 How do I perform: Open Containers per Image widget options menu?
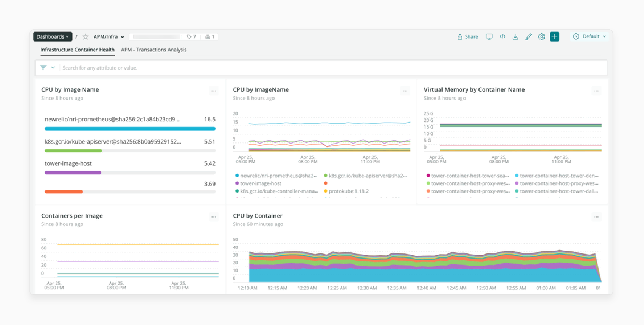point(214,217)
